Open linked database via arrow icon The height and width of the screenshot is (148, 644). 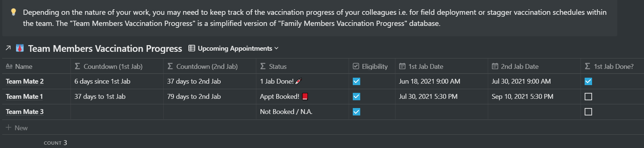point(8,48)
